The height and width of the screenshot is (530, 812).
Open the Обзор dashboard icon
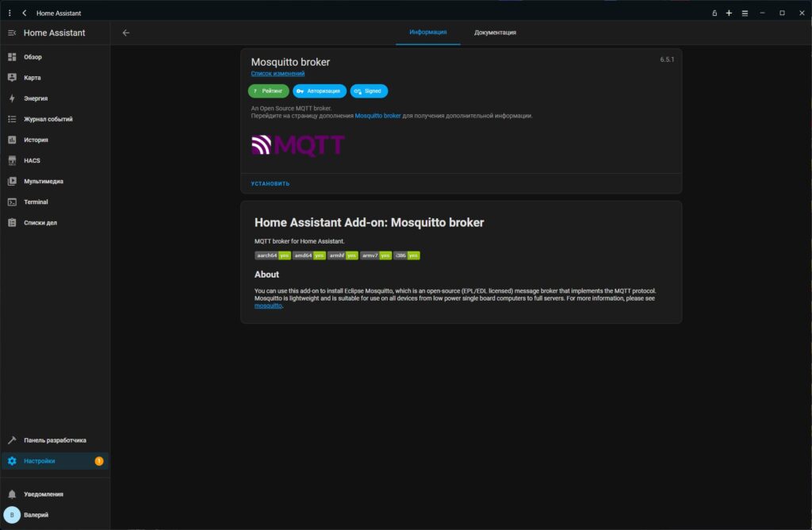click(12, 57)
